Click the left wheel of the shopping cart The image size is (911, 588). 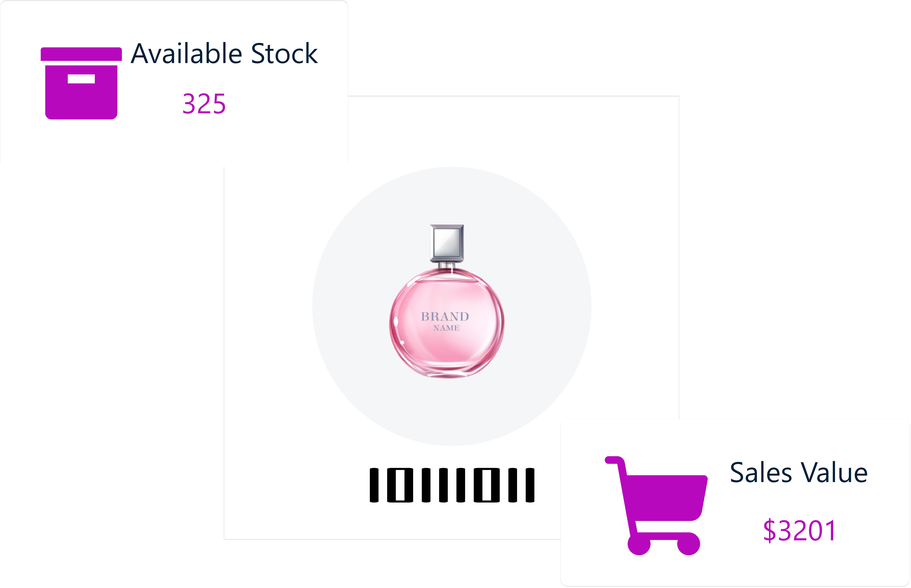click(639, 544)
